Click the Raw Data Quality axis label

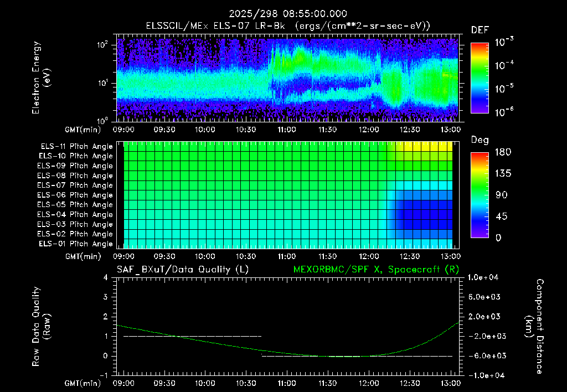point(40,326)
